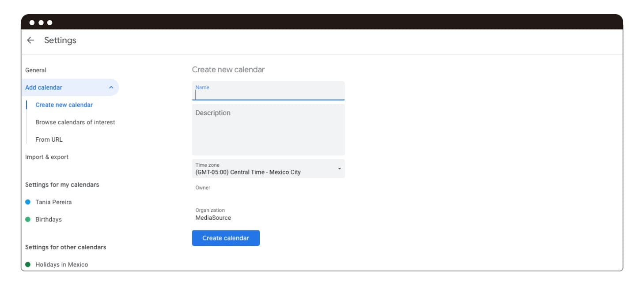Focus the calendar Name input field
This screenshot has width=644, height=282.
268,94
